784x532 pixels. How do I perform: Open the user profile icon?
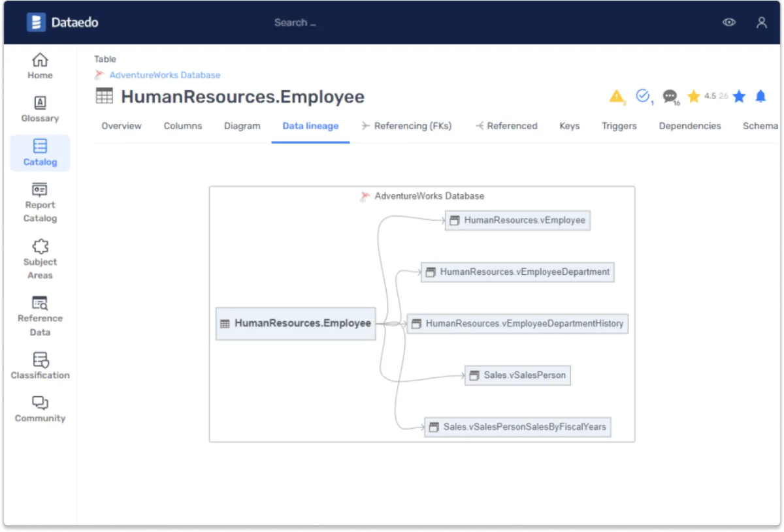[x=762, y=22]
